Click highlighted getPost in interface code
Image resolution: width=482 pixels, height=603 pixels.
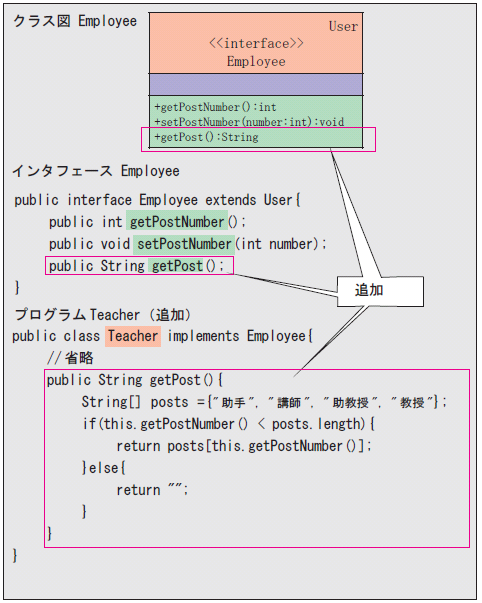click(177, 266)
